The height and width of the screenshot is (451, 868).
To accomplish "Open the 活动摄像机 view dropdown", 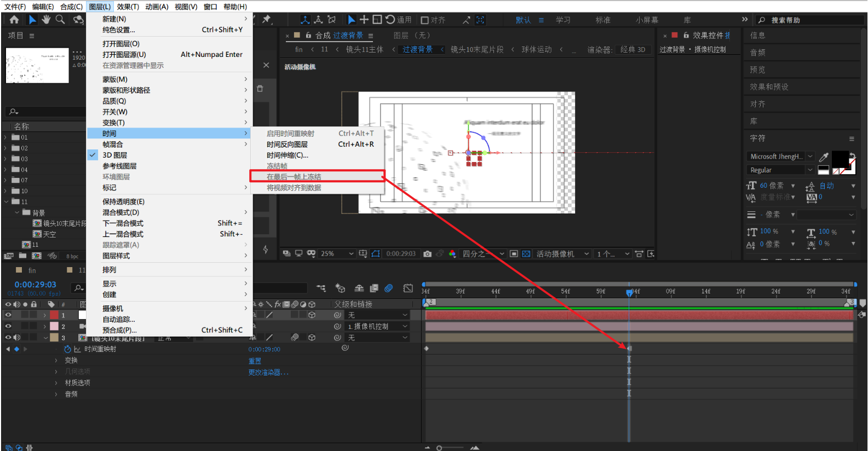I will tap(563, 254).
